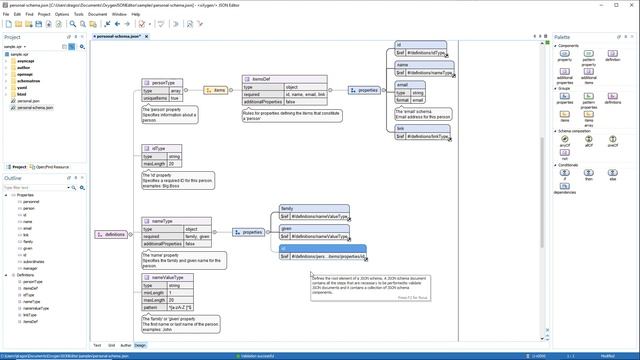Open the Validate options dropdown arrow

point(149,24)
